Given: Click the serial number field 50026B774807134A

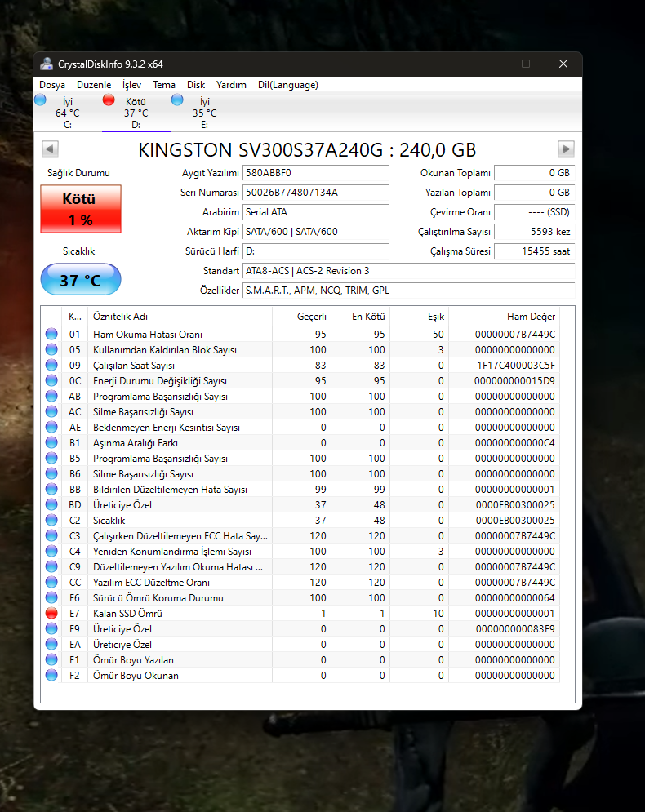Looking at the screenshot, I should [315, 193].
